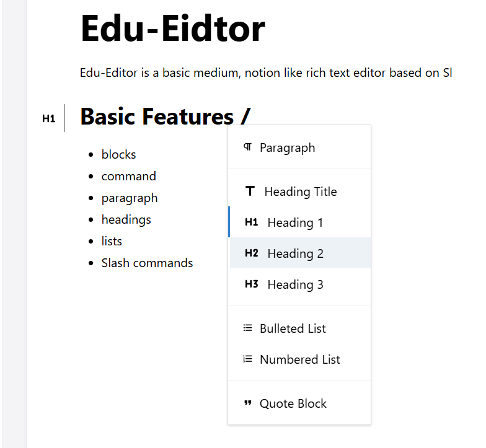
Task: Click the Edu-Eidtor title text
Action: click(172, 28)
